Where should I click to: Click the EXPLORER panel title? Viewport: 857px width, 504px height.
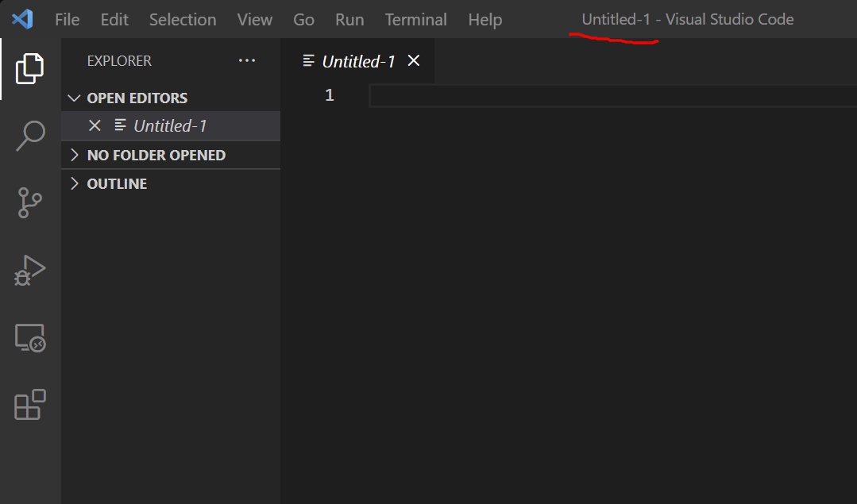click(119, 60)
